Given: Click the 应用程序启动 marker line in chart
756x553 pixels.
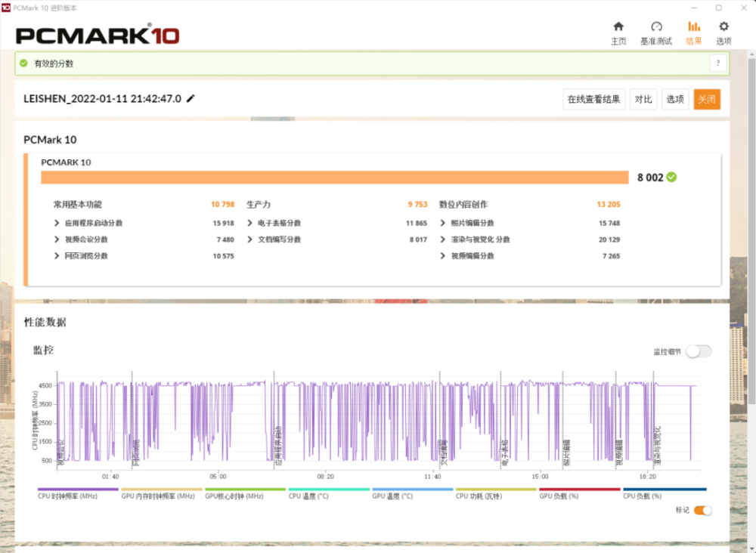Looking at the screenshot, I should pos(274,419).
